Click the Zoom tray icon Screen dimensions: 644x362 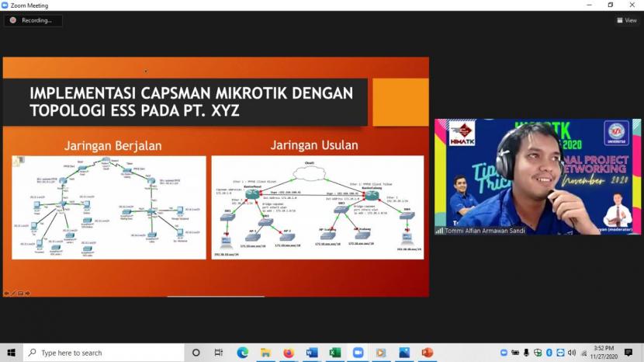point(504,353)
